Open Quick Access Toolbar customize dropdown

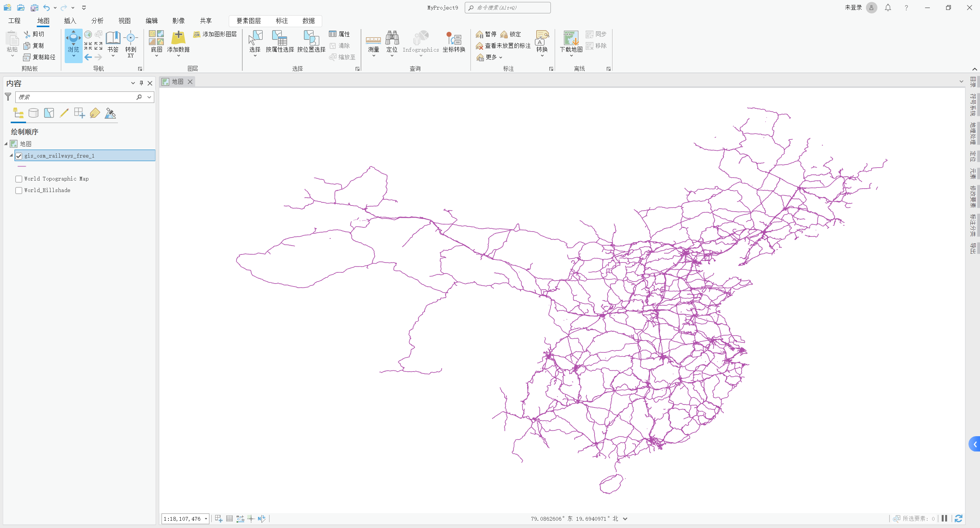(84, 8)
